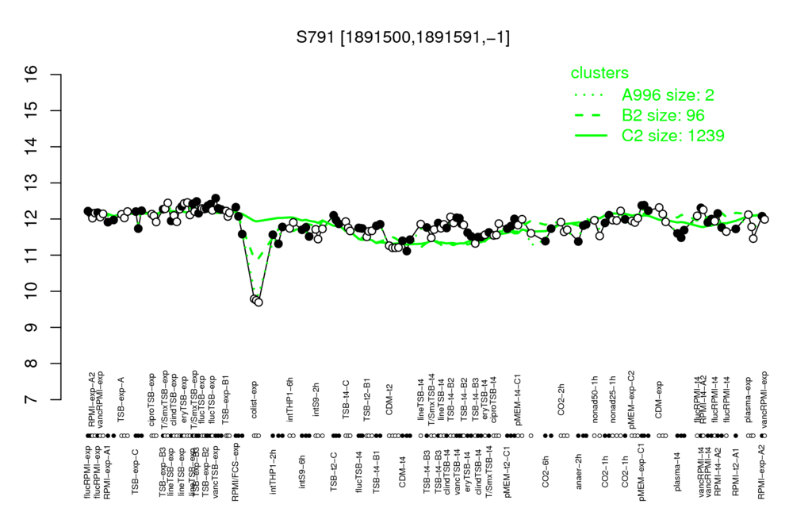Screen dimensions: 812x508
Task: Click the upper 'vancRPMI-exp' label at right end
Action: click(x=765, y=400)
